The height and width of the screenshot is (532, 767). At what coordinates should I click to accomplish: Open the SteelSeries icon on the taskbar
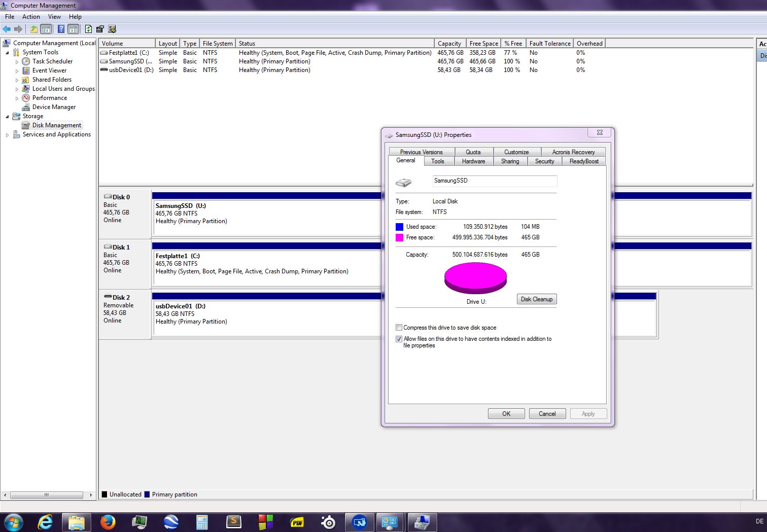click(329, 522)
